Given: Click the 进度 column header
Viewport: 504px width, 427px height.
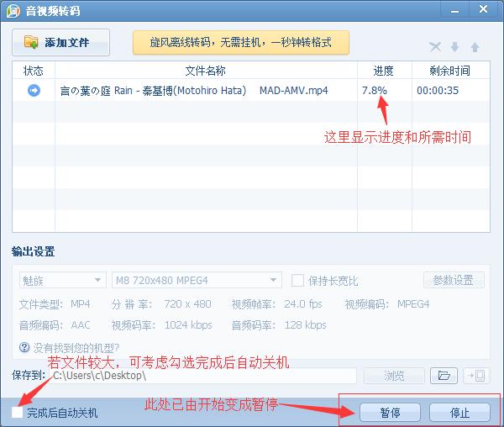Looking at the screenshot, I should [x=384, y=71].
